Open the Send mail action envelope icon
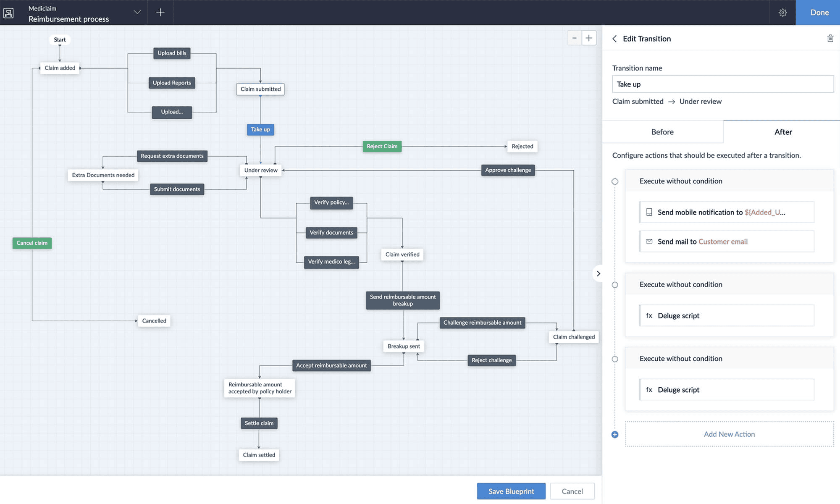Viewport: 840px width, 504px height. point(649,241)
